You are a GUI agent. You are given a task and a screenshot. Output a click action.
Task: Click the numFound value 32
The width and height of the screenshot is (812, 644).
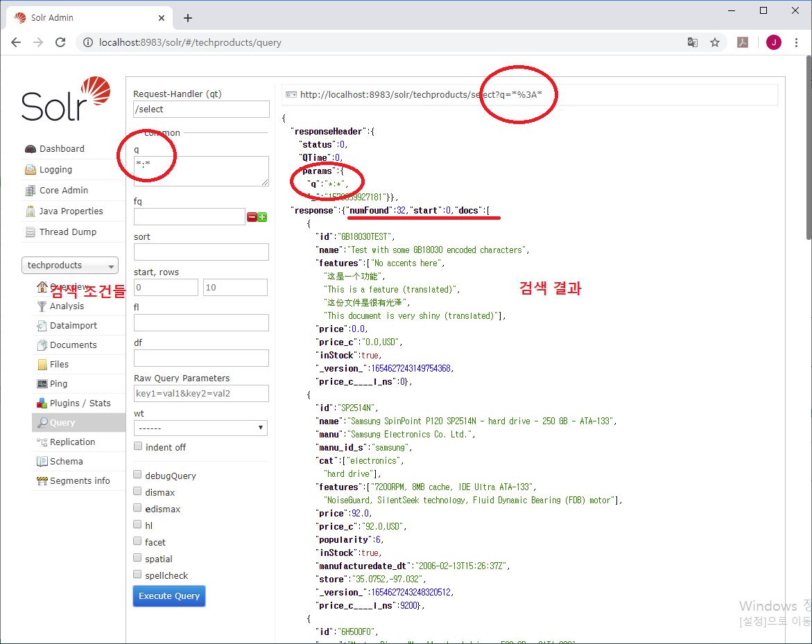click(401, 210)
